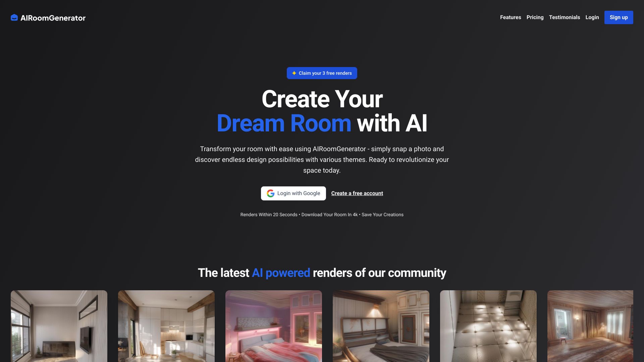Image resolution: width=644 pixels, height=362 pixels.
Task: Select the beige bedroom render thumbnail
Action: [x=381, y=326]
